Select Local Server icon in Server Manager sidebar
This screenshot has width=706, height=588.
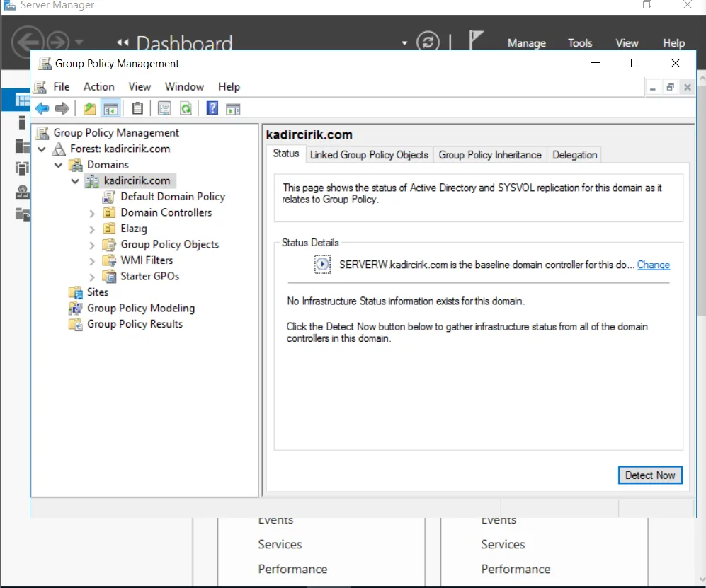click(x=22, y=122)
